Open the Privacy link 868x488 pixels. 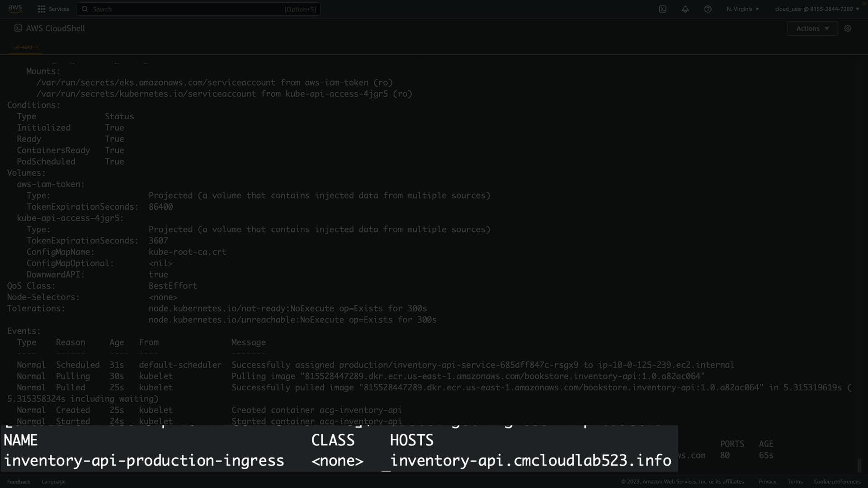[767, 482]
